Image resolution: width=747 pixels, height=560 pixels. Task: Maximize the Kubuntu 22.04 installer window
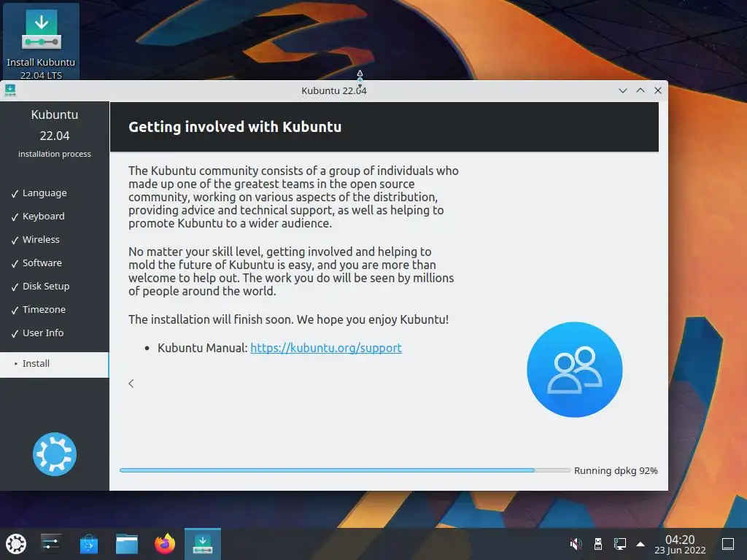640,90
